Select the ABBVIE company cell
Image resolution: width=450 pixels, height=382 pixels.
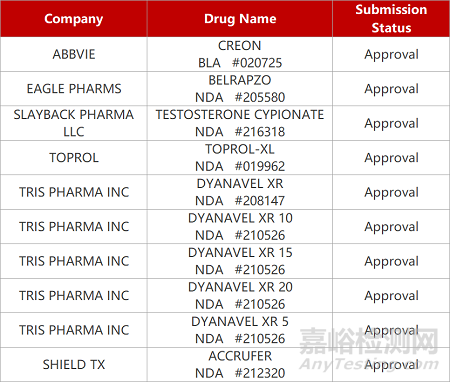[x=74, y=54]
